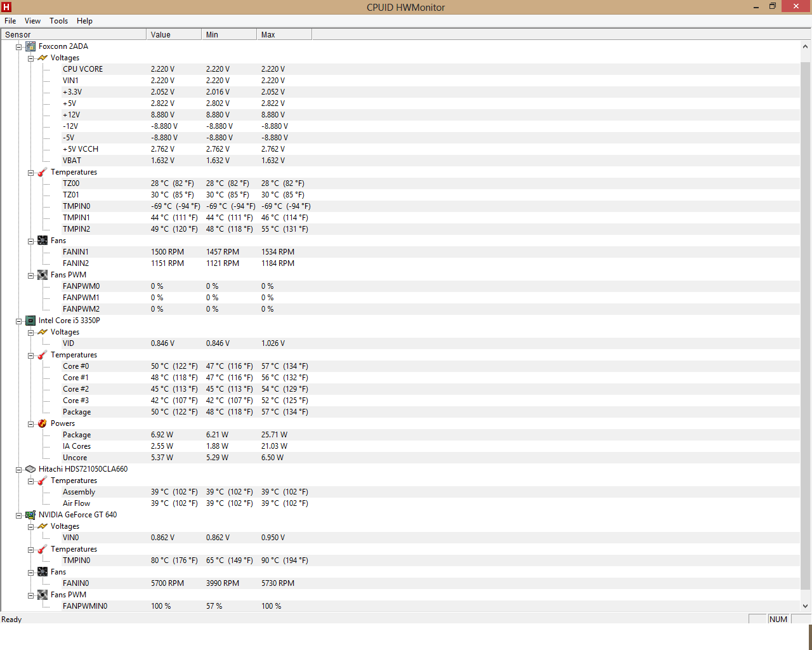Click the Temperatures icon under NVIDIA GeForce
The image size is (812, 650).
[43, 549]
